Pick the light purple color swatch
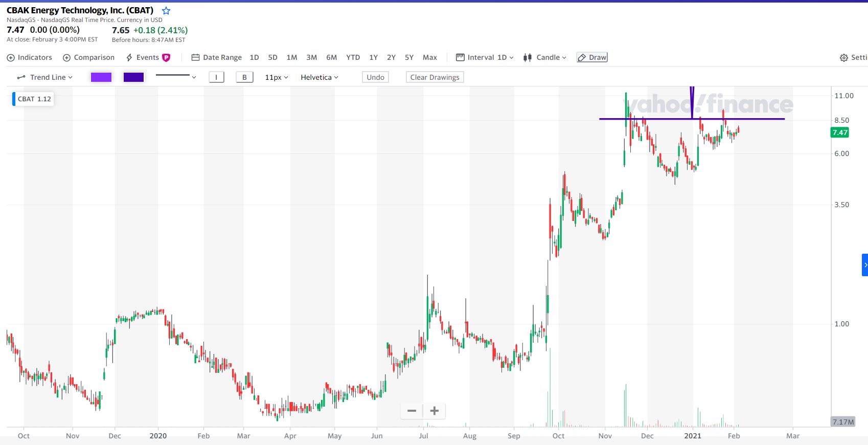 coord(101,77)
